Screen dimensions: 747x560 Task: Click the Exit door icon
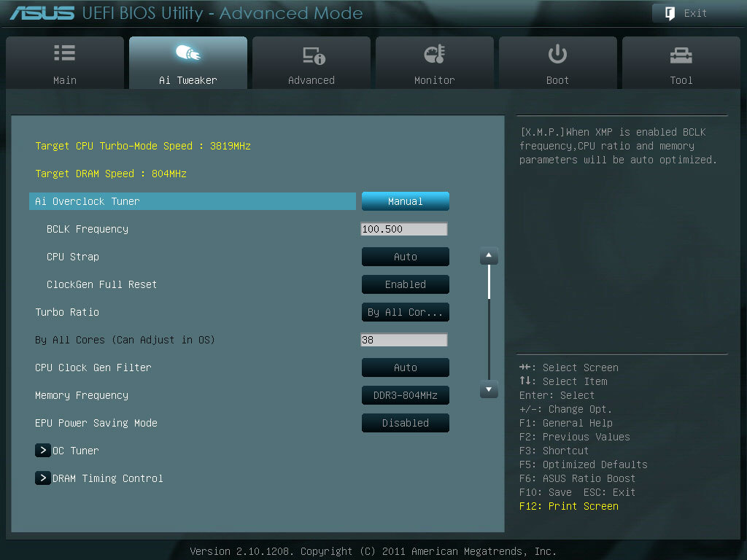670,13
